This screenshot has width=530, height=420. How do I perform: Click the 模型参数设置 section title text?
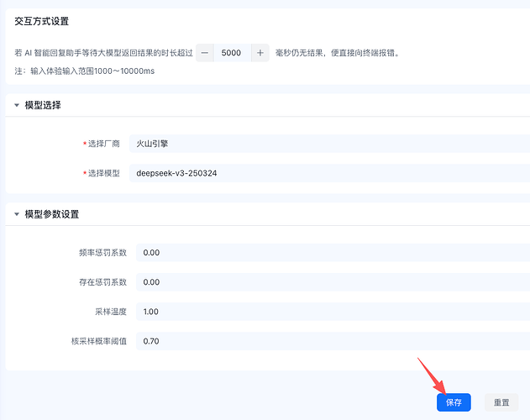(x=52, y=214)
